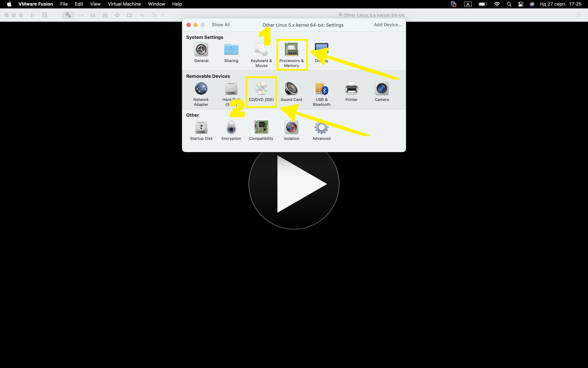The image size is (588, 368).
Task: Open Isolation settings
Action: pos(291,131)
